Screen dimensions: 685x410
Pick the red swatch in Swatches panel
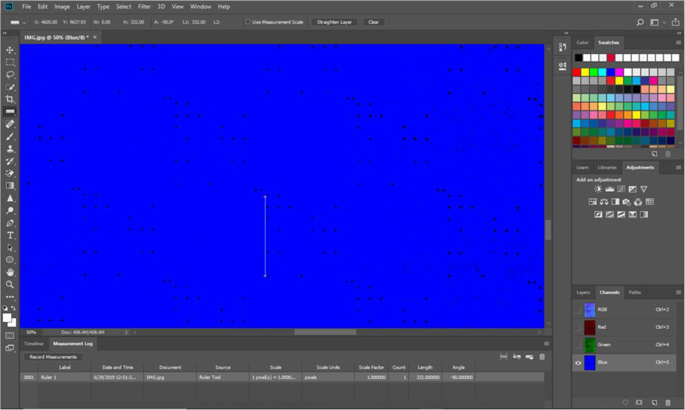coord(579,71)
